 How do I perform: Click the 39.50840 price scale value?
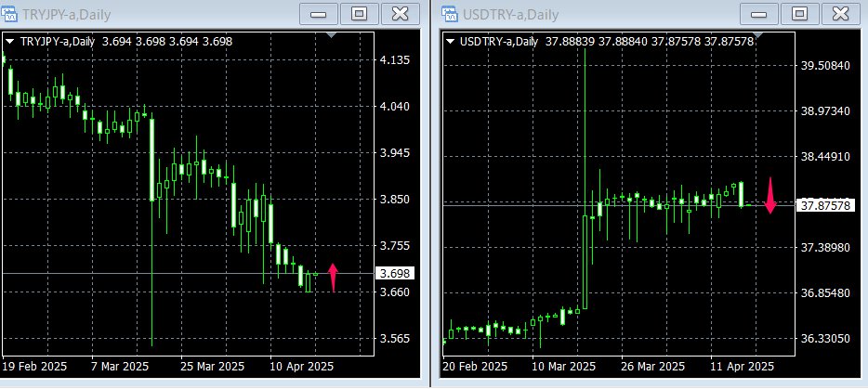point(825,66)
